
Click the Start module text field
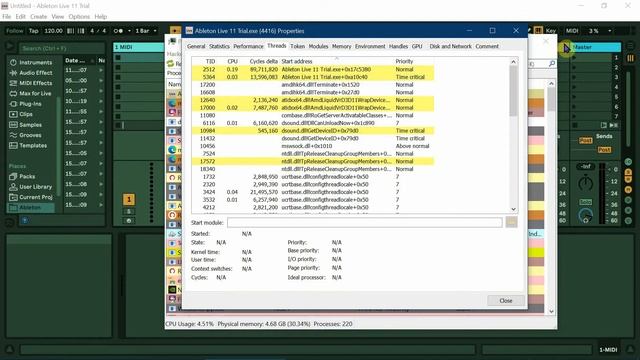(x=364, y=222)
